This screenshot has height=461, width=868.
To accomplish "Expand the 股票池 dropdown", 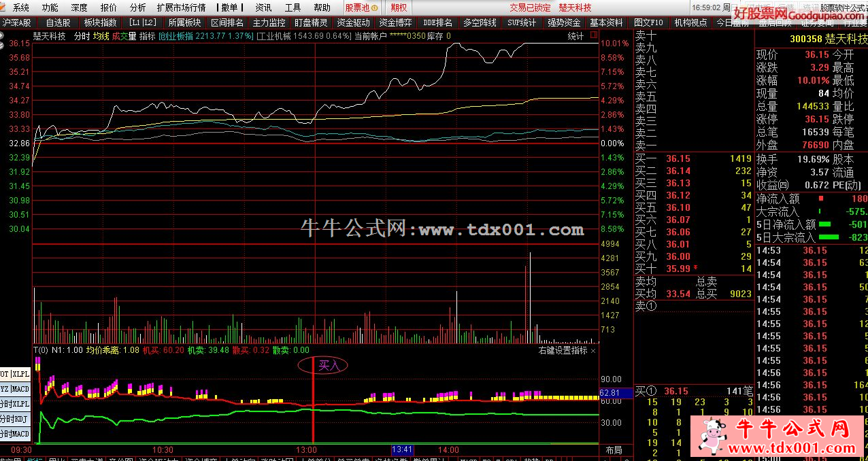I will (x=361, y=7).
